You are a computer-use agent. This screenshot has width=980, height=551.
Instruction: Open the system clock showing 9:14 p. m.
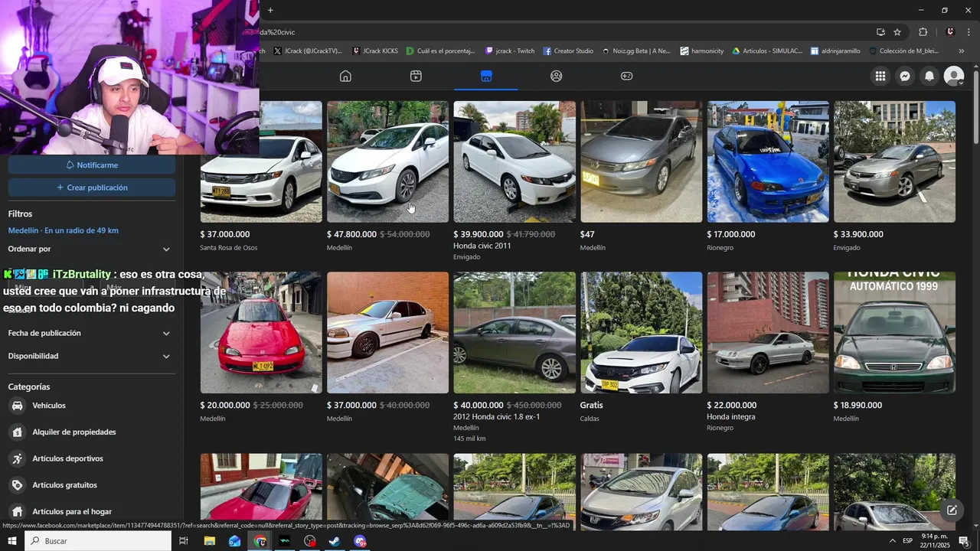coord(934,541)
